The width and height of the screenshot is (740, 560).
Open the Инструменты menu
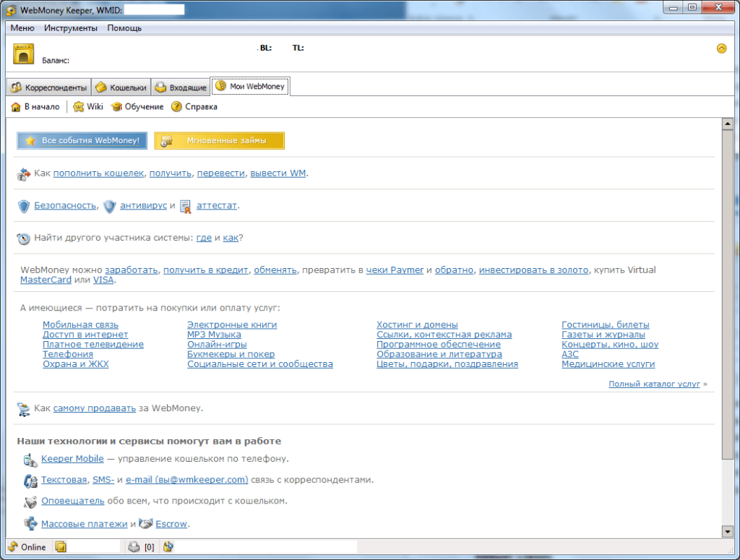[x=71, y=28]
